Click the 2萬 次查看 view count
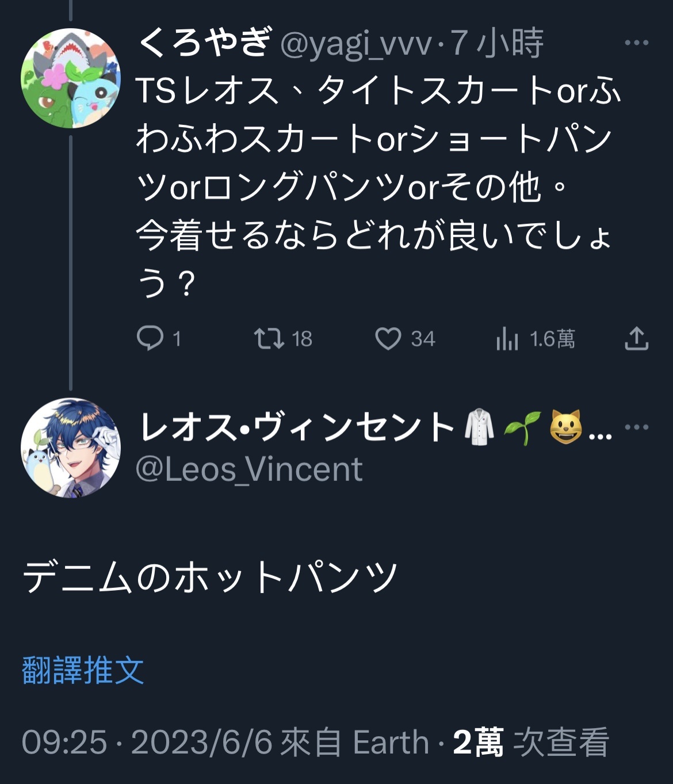This screenshot has width=673, height=784. tap(530, 742)
